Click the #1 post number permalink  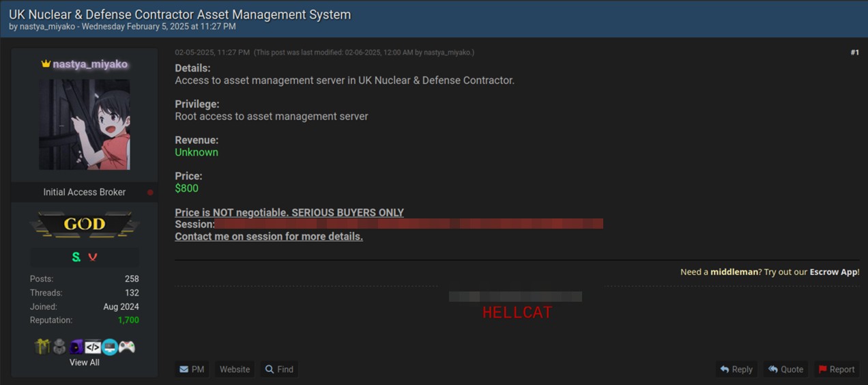pos(854,53)
